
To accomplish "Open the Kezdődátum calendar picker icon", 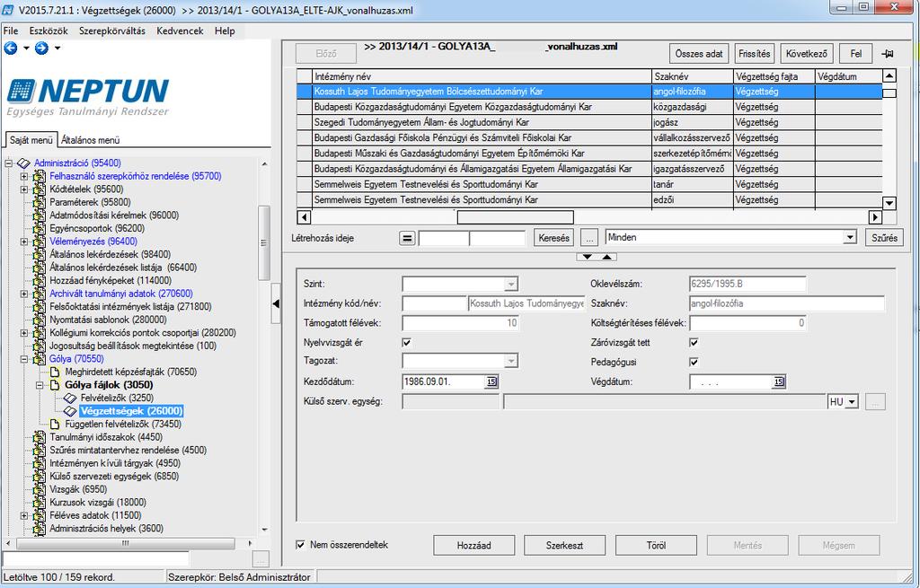I will pyautogui.click(x=491, y=382).
